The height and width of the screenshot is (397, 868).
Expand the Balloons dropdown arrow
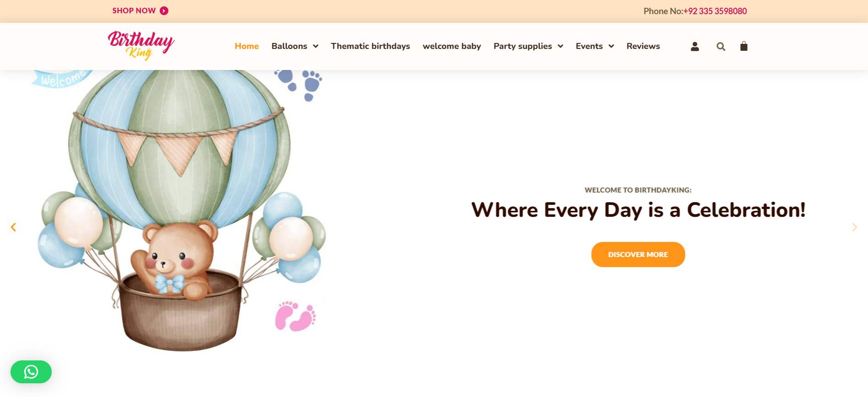(316, 46)
